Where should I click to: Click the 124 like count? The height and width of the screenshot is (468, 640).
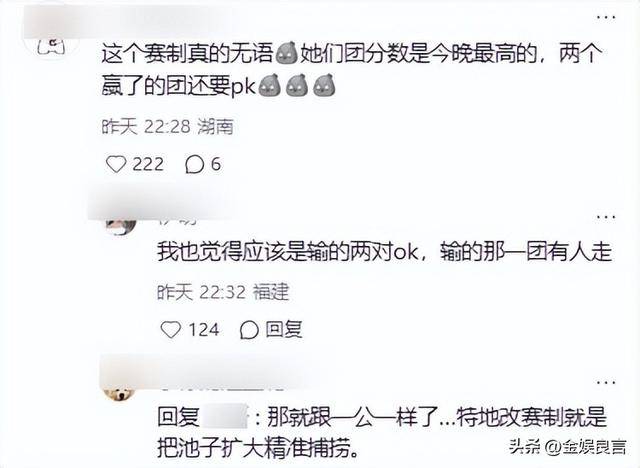[x=204, y=330]
